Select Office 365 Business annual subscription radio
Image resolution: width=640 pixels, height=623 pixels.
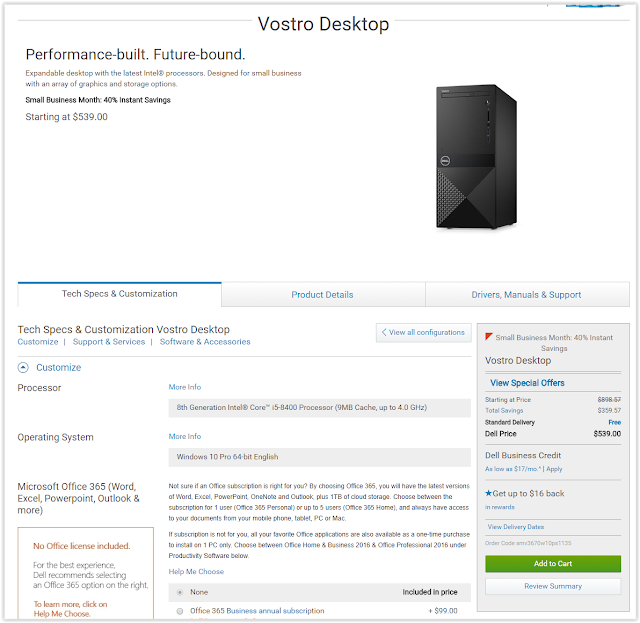tap(180, 611)
